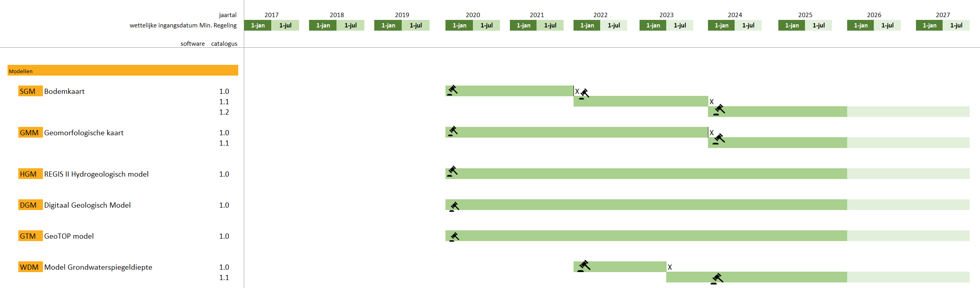Viewport: 980px width, 288px height.
Task: Click gavel icon at start of Geomorfologische kaart 1.0
Action: [453, 131]
